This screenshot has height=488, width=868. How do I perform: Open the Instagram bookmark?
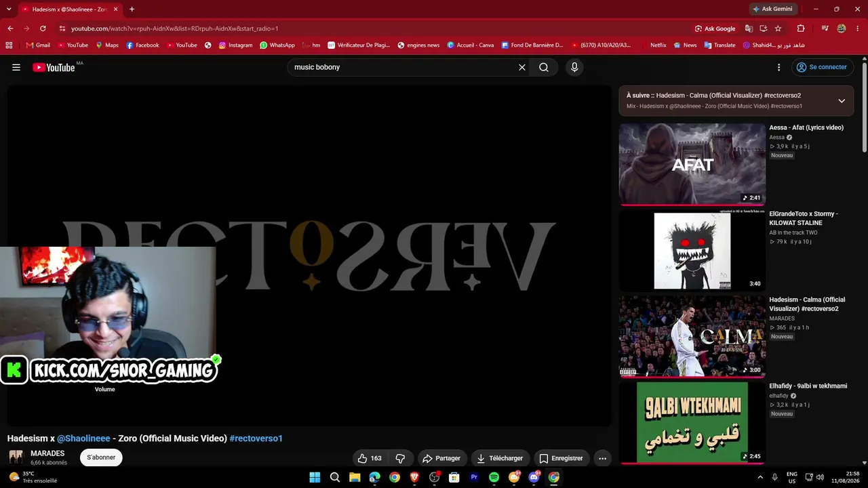click(x=235, y=45)
